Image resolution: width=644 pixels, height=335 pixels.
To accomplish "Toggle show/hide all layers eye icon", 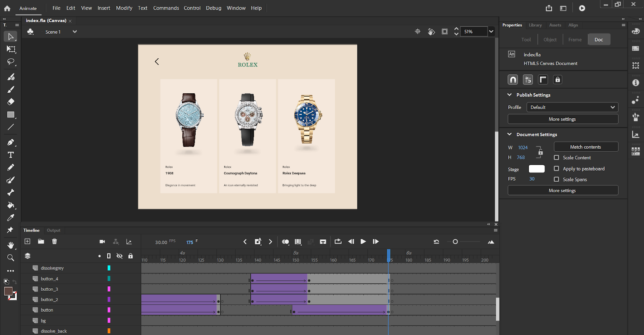I will point(120,256).
